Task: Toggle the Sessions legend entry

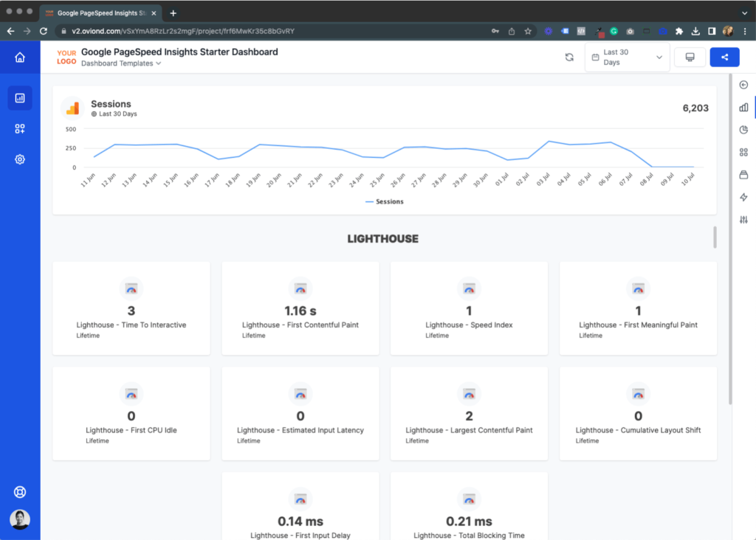Action: 384,202
